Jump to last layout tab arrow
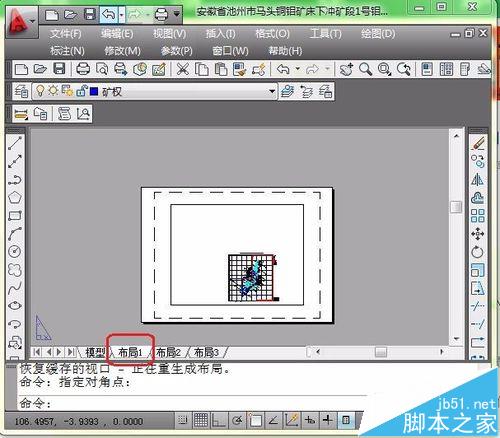Image resolution: width=500 pixels, height=438 pixels. [x=71, y=352]
